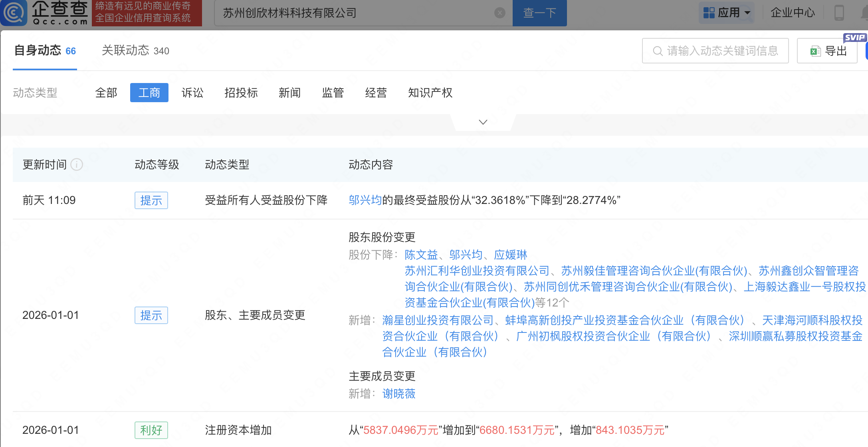Select 知识产权 type filter
This screenshot has width=868, height=447.
tap(430, 93)
